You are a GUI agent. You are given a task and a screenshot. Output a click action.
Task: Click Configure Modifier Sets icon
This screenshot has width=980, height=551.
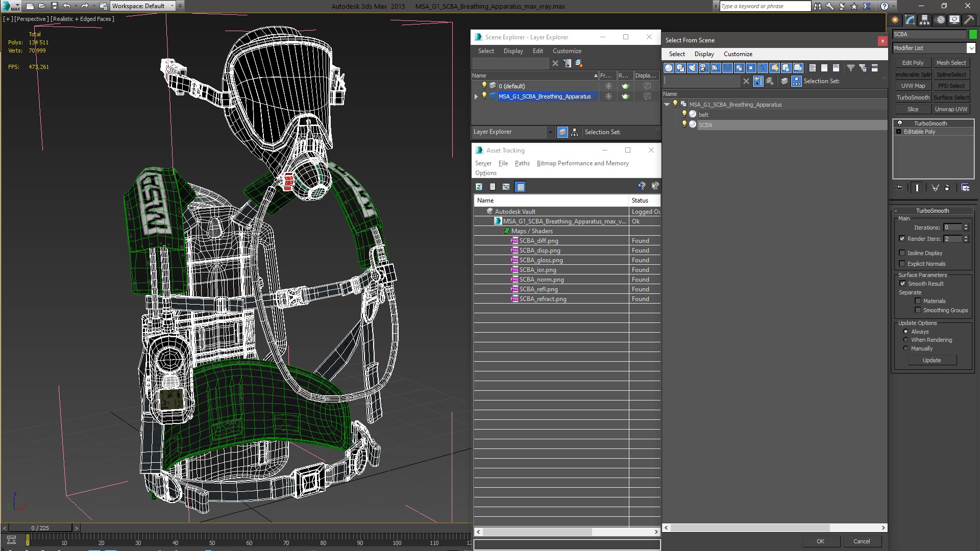point(965,188)
